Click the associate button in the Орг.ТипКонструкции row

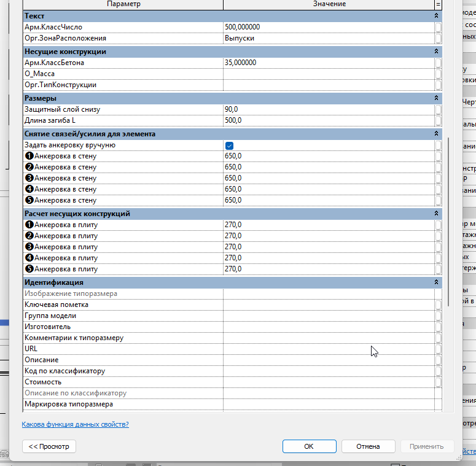438,85
